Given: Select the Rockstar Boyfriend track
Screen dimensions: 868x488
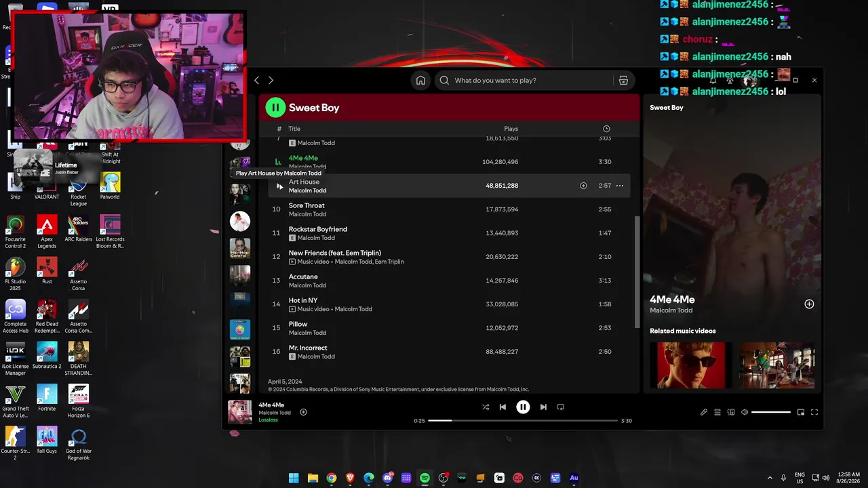Looking at the screenshot, I should 450,233.
